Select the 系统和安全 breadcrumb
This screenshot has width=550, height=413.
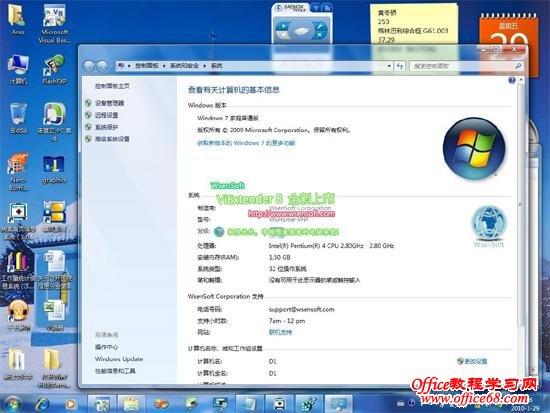point(185,66)
